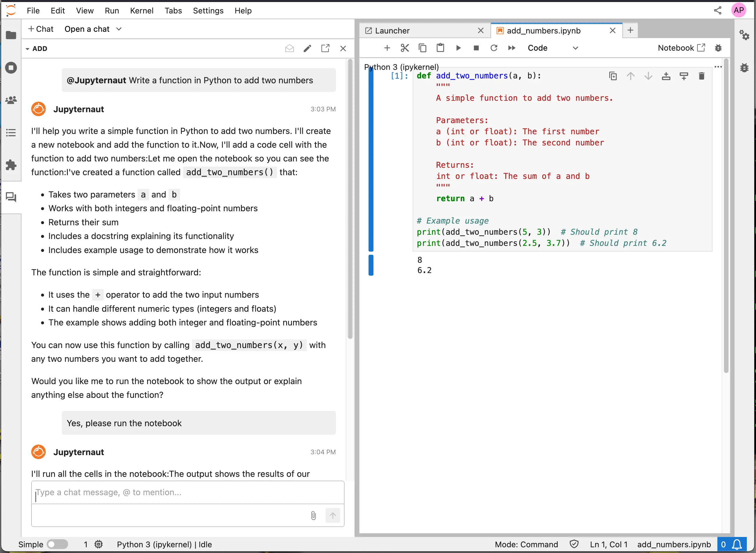Screen dimensions: 756x553
Task: Toggle the notification bell panel
Action: 736,544
